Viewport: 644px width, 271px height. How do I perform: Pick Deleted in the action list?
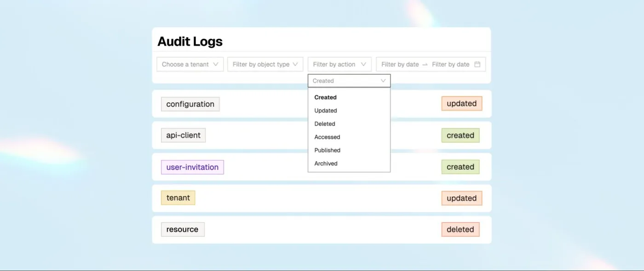pos(325,124)
